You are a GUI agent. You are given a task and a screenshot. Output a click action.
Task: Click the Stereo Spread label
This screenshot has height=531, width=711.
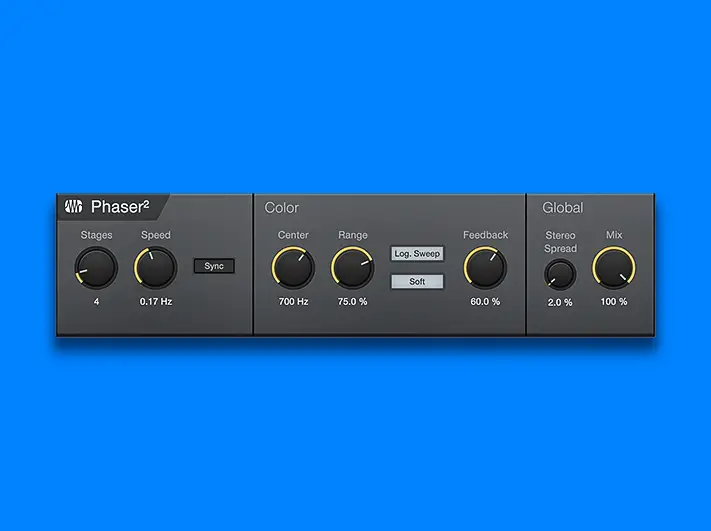[560, 242]
